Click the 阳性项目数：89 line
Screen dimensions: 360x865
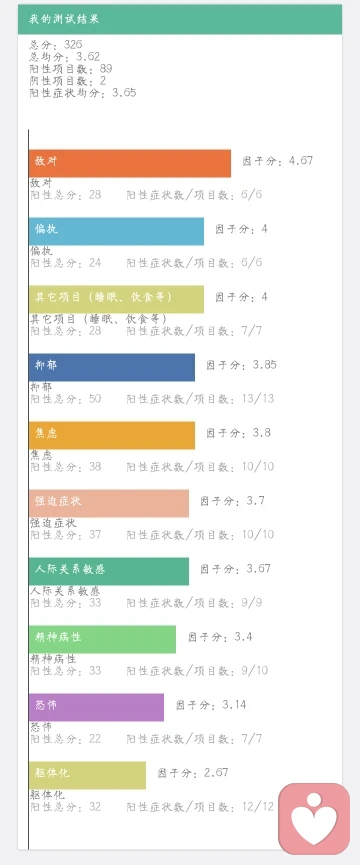(71, 69)
